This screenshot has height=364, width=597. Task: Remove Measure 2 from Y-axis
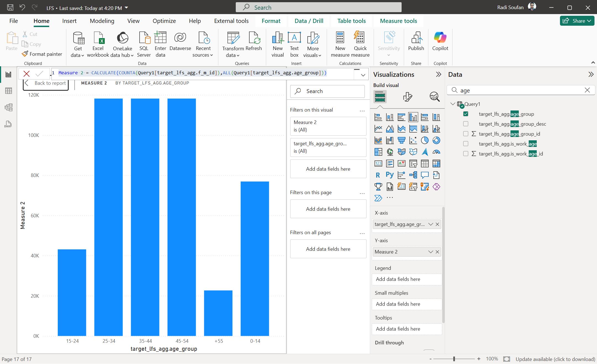[x=437, y=252]
